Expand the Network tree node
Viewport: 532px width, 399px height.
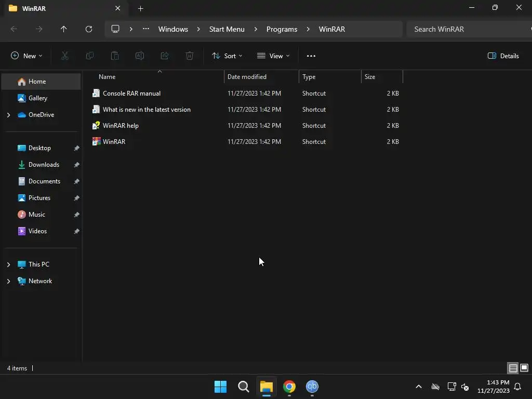coord(8,281)
